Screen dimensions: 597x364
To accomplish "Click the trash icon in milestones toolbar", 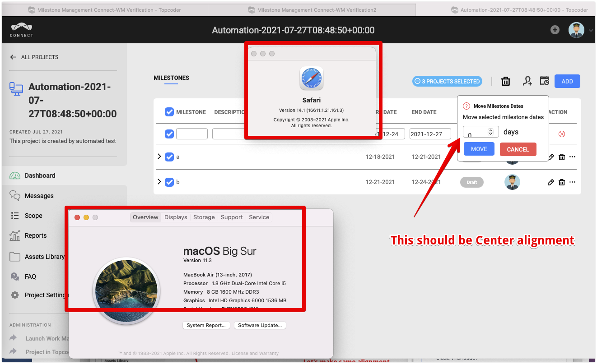I will [x=506, y=81].
